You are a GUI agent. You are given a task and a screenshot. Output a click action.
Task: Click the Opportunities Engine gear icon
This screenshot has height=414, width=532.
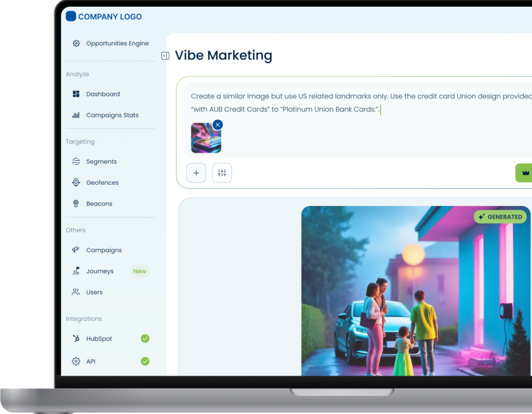tap(76, 44)
